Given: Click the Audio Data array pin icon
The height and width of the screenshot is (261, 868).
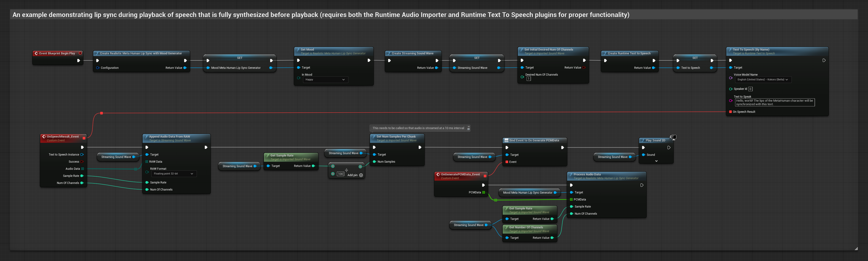Looking at the screenshot, I should [x=82, y=169].
